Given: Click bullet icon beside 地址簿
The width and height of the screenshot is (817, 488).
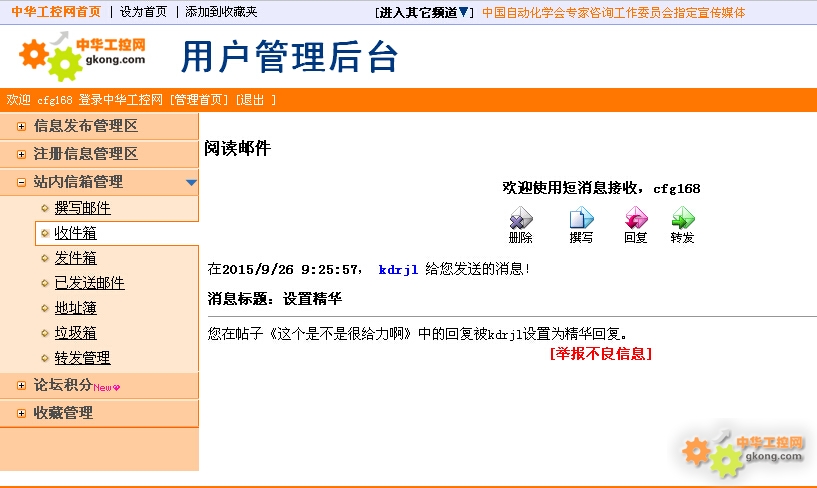Looking at the screenshot, I should pos(45,308).
